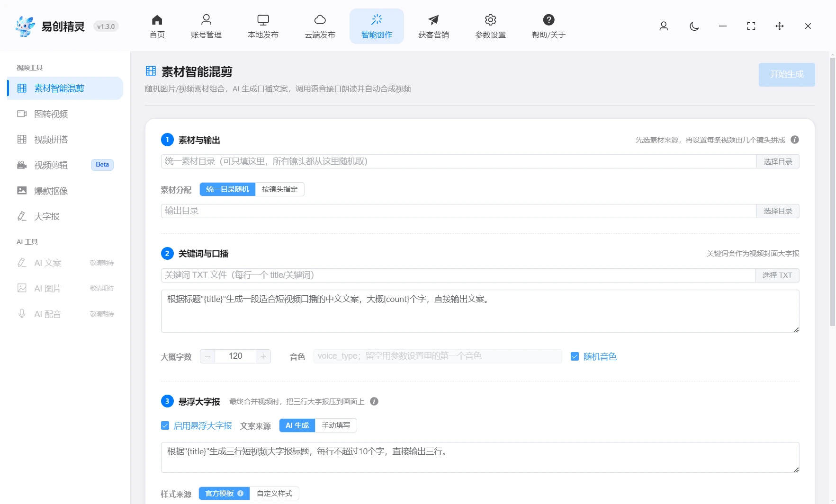
Task: Click 选择目录 for output directory
Action: point(778,211)
